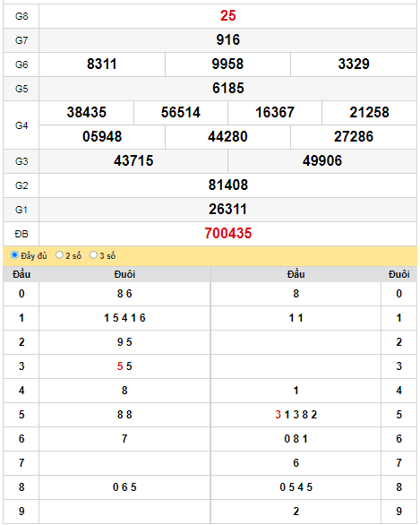Click the left "Đuôi" column header

[x=124, y=274]
